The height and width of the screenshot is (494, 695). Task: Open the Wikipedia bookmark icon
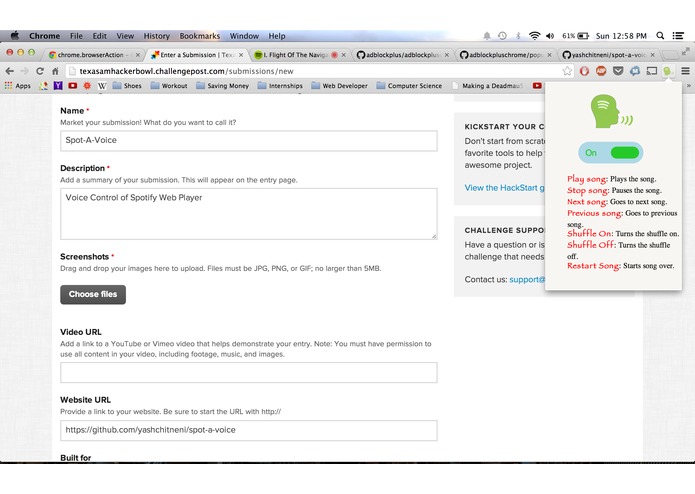click(x=102, y=86)
